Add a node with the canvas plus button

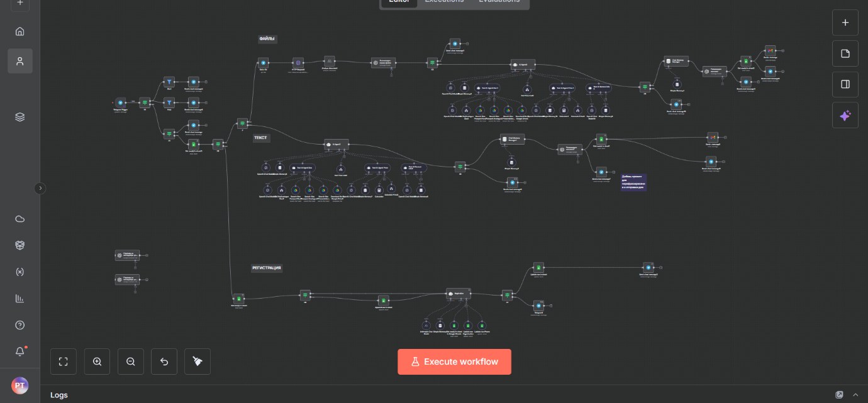(845, 23)
